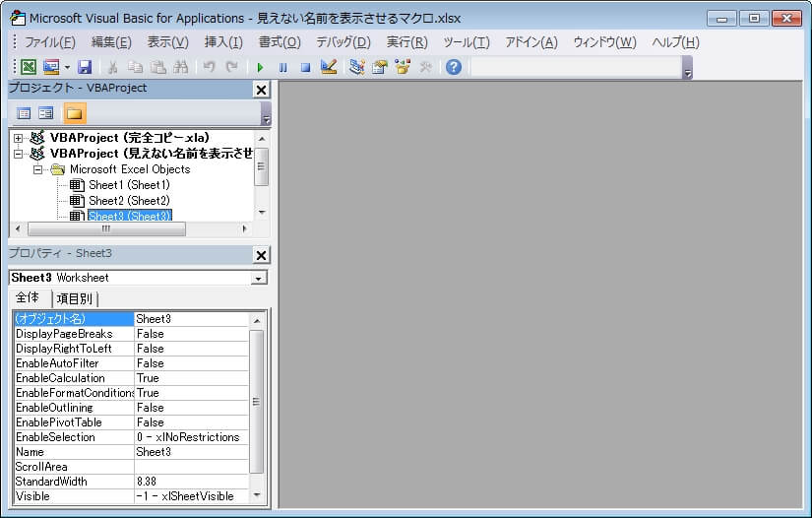
Task: Select the EnableOutlining property row
Action: (132, 408)
